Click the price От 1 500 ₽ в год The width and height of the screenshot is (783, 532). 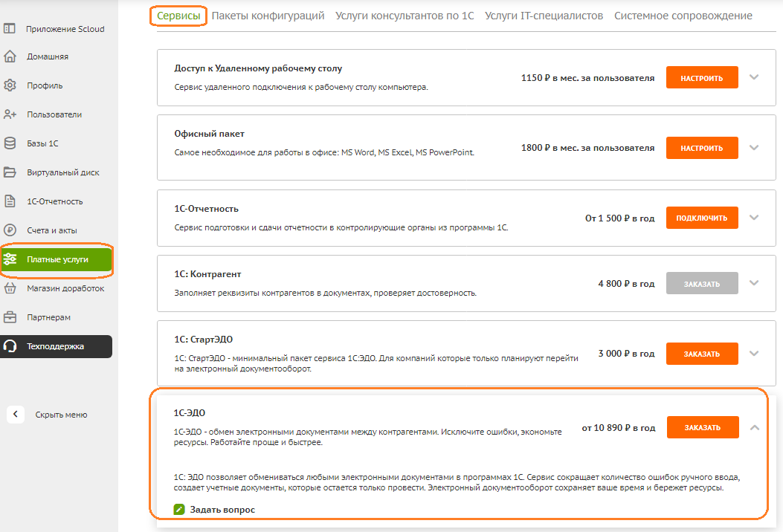pyautogui.click(x=619, y=218)
